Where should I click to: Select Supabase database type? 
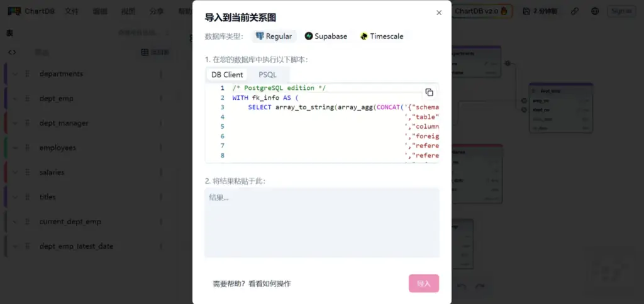pyautogui.click(x=326, y=36)
